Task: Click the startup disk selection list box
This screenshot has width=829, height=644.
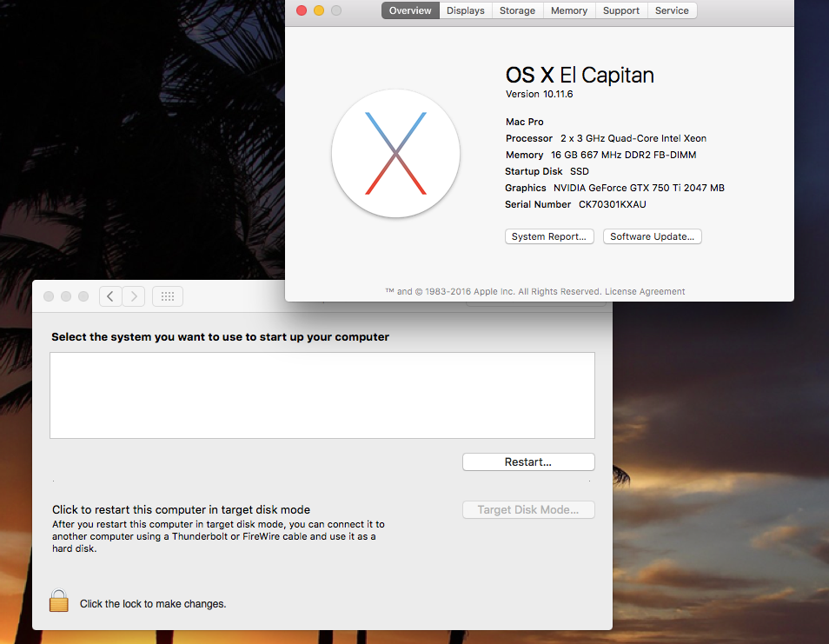Action: coord(322,395)
